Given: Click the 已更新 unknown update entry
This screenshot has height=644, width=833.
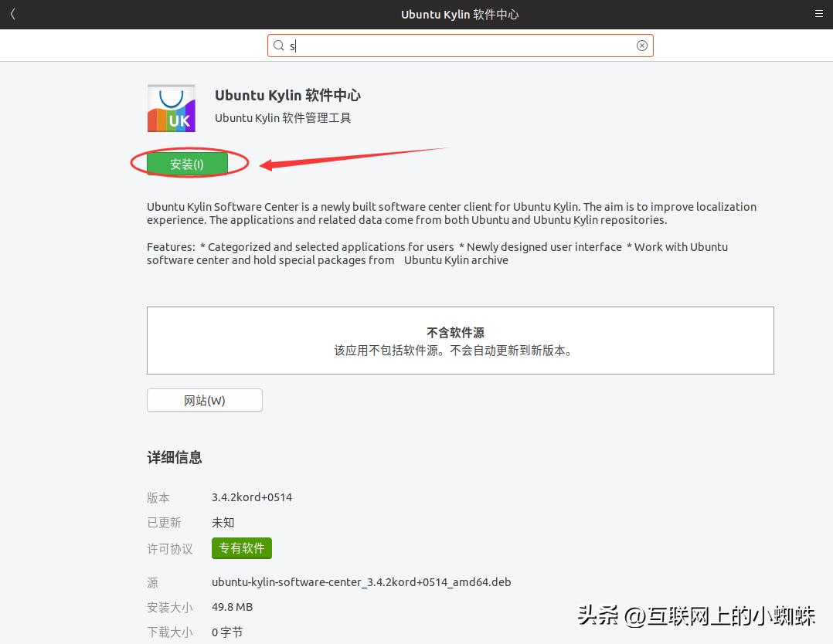Looking at the screenshot, I should tap(223, 523).
